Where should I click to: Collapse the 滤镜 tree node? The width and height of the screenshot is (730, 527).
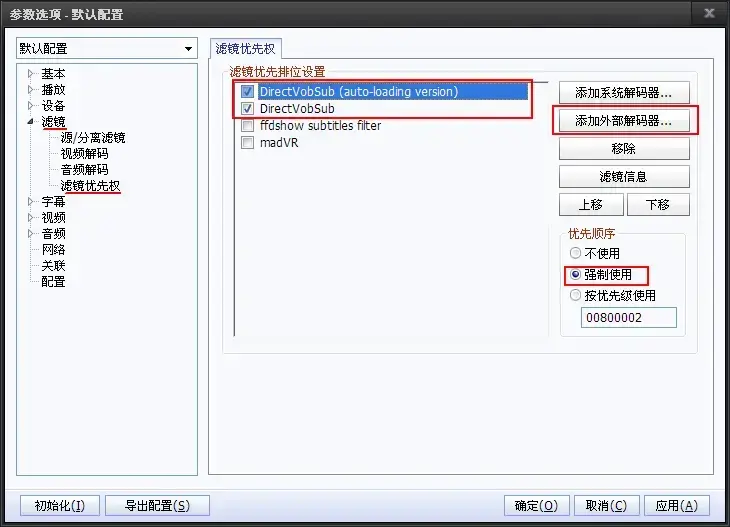tap(31, 122)
